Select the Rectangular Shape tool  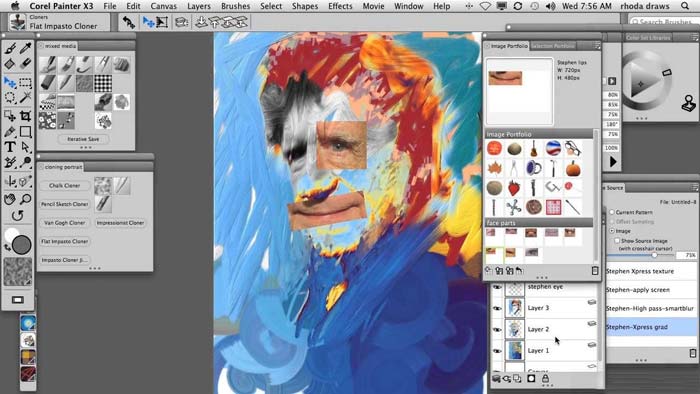(25, 132)
